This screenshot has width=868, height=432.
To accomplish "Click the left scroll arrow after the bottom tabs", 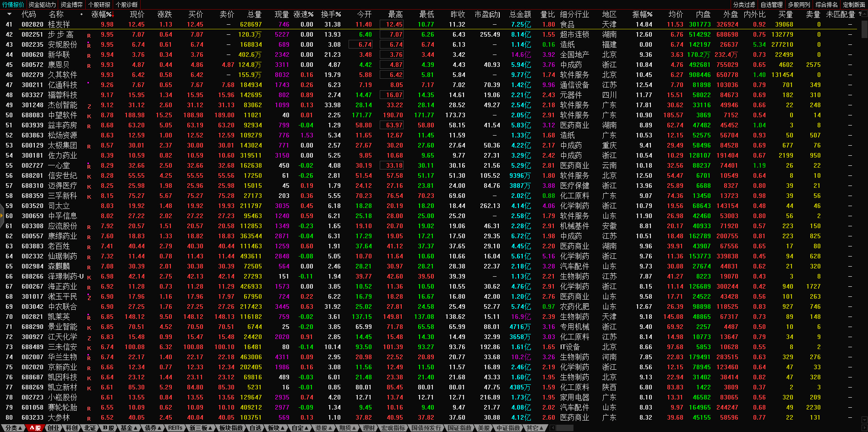I will 552,428.
